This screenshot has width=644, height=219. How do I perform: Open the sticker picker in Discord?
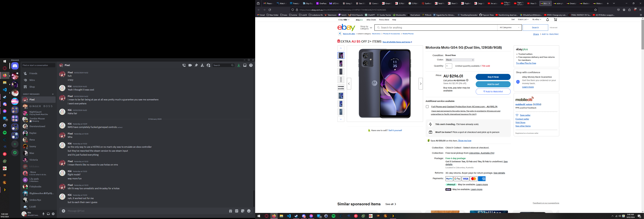pos(243,211)
